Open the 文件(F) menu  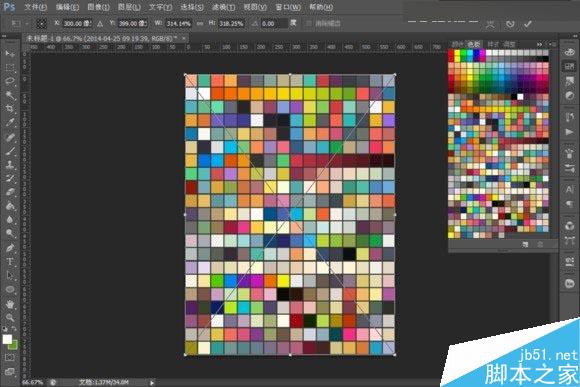pos(36,7)
